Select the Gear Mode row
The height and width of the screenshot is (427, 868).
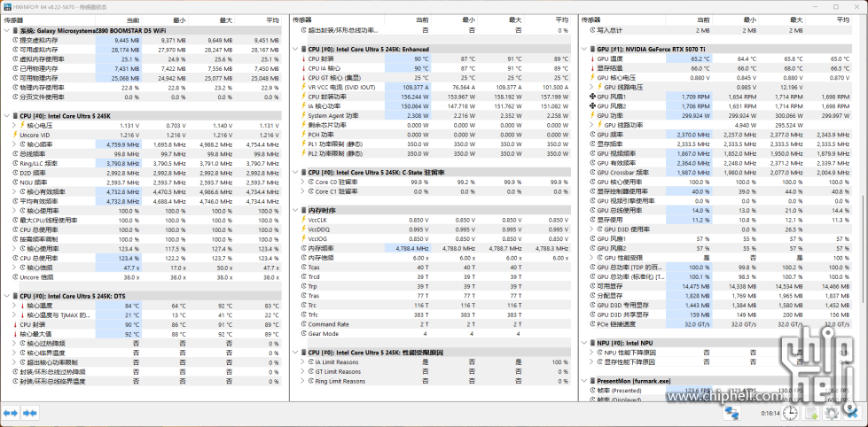coord(434,333)
